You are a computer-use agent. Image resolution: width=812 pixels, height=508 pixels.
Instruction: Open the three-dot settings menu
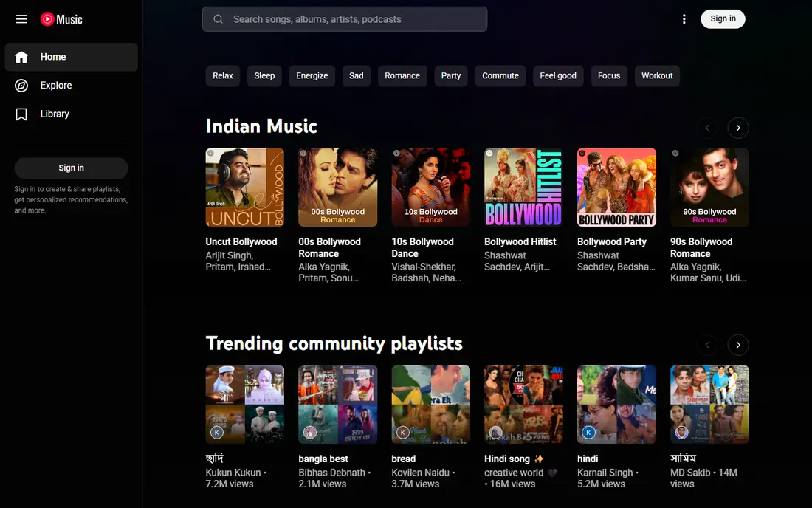click(684, 19)
